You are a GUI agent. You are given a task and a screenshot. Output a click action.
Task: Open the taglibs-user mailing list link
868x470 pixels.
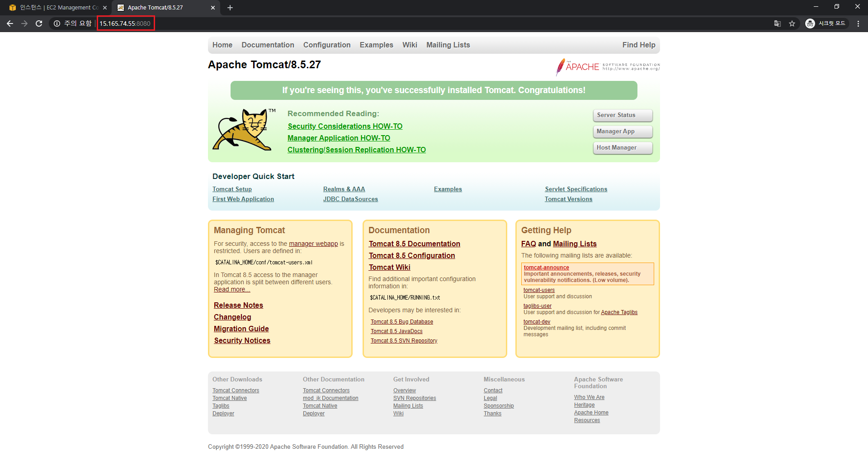click(x=538, y=306)
